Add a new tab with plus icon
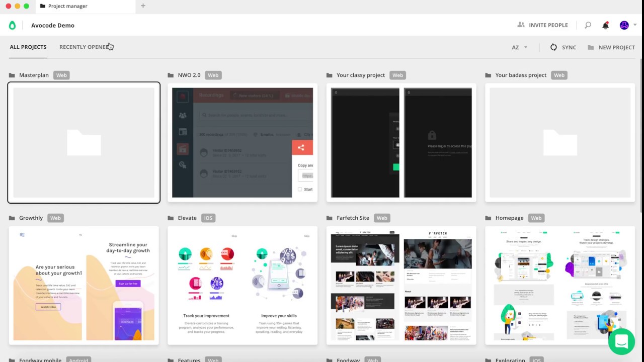 click(x=143, y=6)
